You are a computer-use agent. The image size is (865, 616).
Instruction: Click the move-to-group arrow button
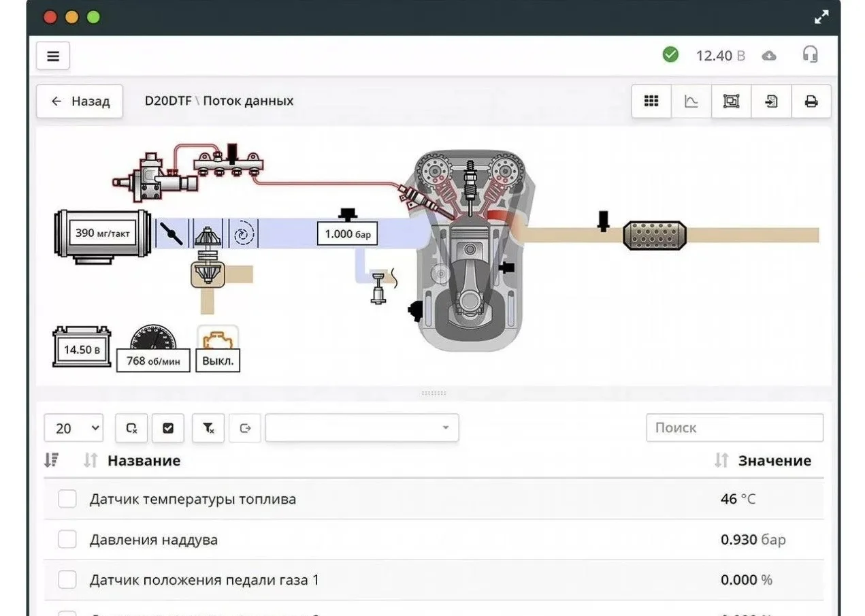(245, 428)
